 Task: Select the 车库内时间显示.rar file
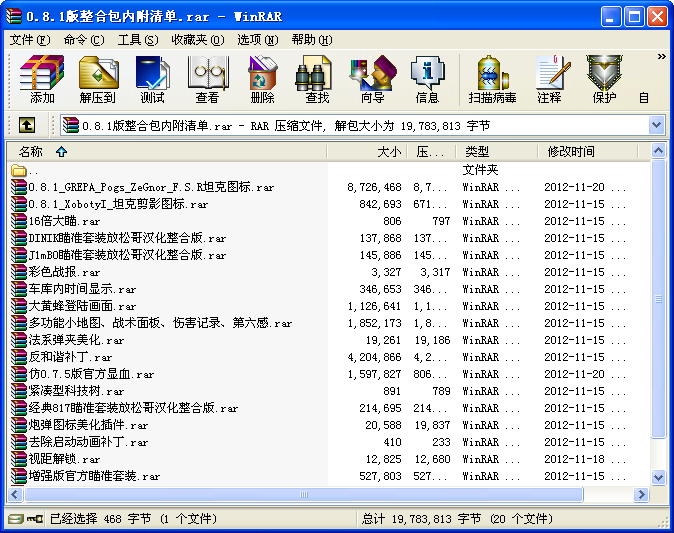pos(74,289)
